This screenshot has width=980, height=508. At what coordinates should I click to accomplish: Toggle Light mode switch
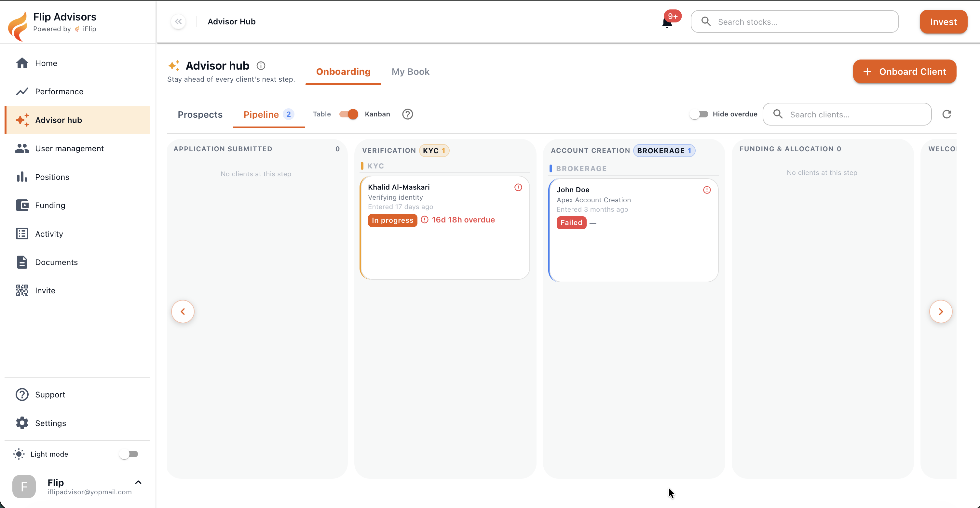pyautogui.click(x=129, y=454)
